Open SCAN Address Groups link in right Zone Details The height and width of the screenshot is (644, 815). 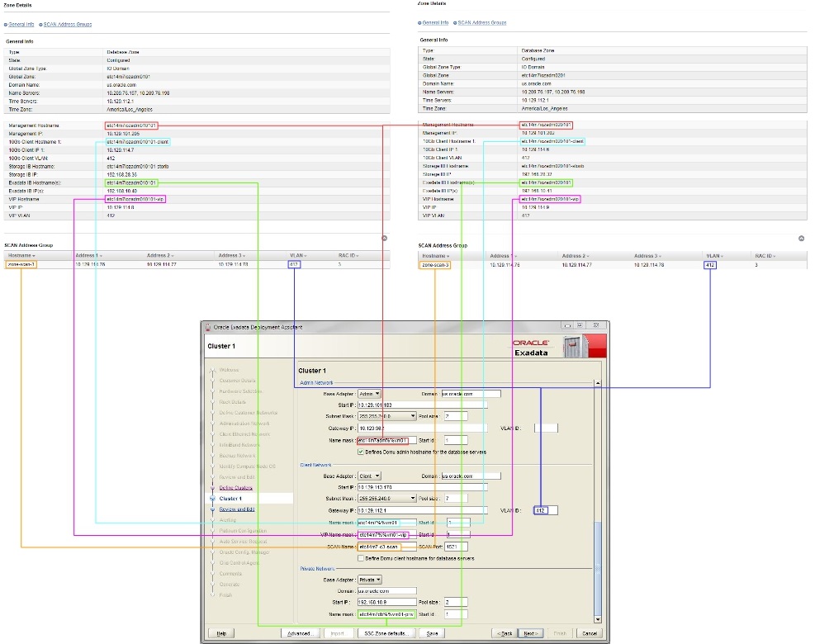pyautogui.click(x=482, y=23)
